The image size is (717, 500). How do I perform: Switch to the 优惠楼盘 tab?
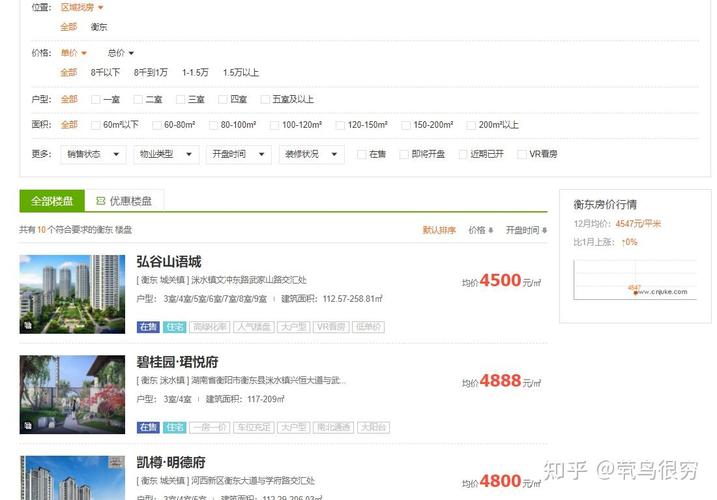124,201
